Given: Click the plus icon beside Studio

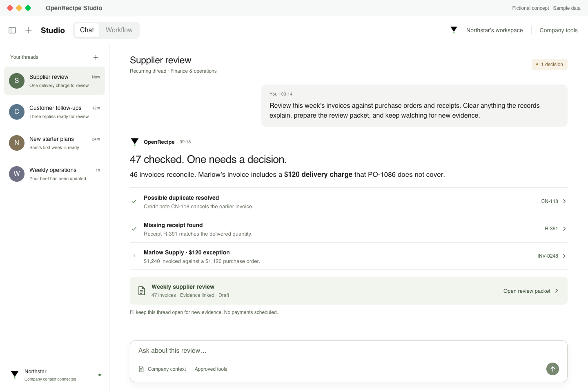Looking at the screenshot, I should pyautogui.click(x=29, y=30).
